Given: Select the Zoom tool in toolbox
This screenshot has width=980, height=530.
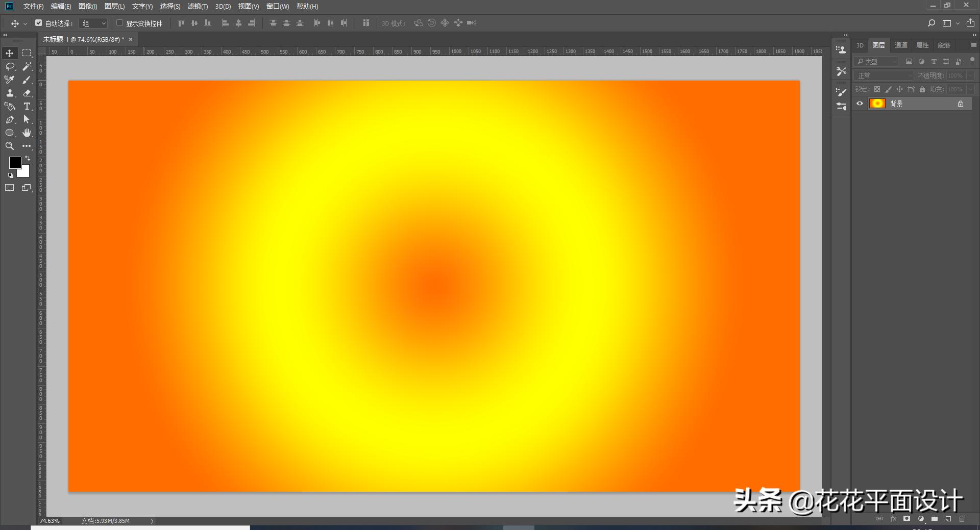Looking at the screenshot, I should pos(10,146).
